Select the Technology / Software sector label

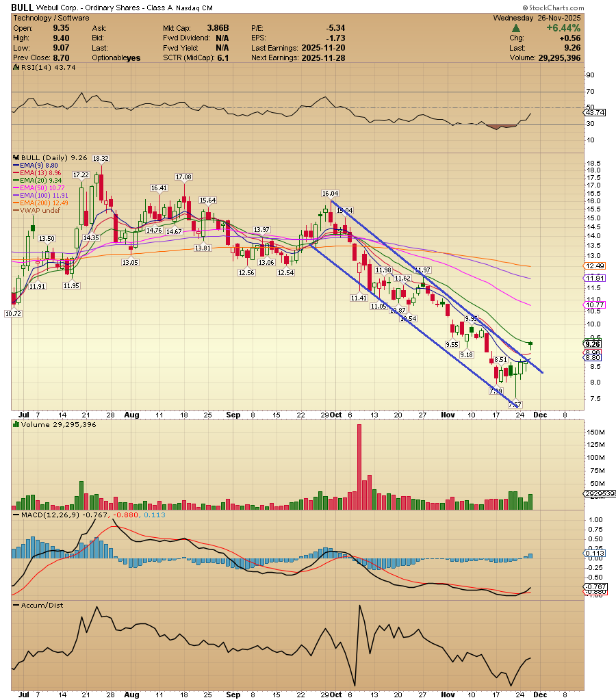click(x=48, y=17)
